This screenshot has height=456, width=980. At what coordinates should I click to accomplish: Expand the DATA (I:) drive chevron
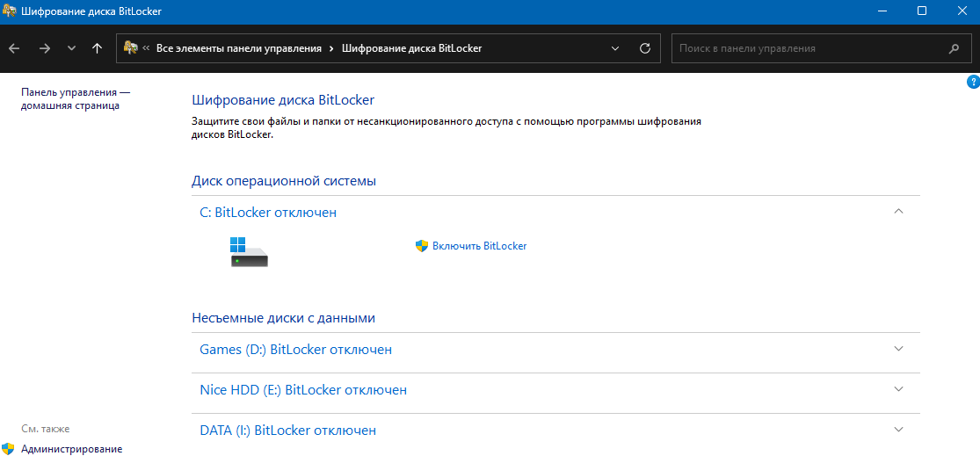(x=899, y=429)
